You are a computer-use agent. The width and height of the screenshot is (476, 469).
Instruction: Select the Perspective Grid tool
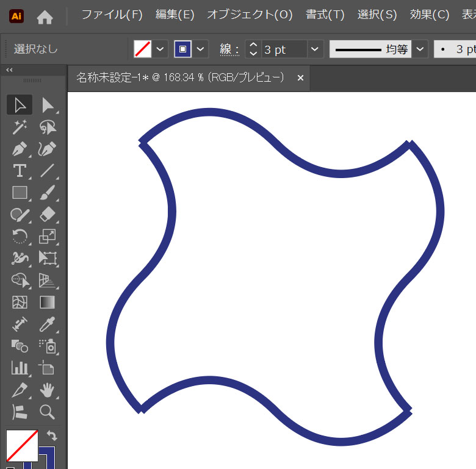coord(48,280)
